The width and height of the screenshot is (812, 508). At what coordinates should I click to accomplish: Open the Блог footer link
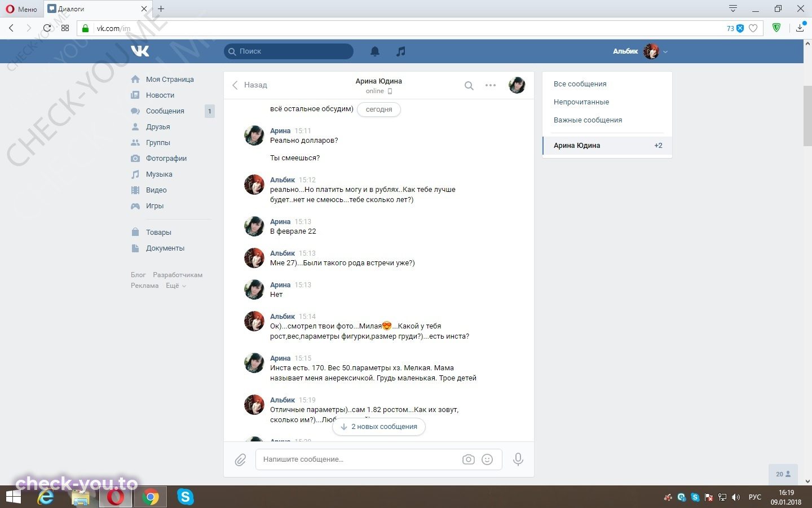click(138, 275)
